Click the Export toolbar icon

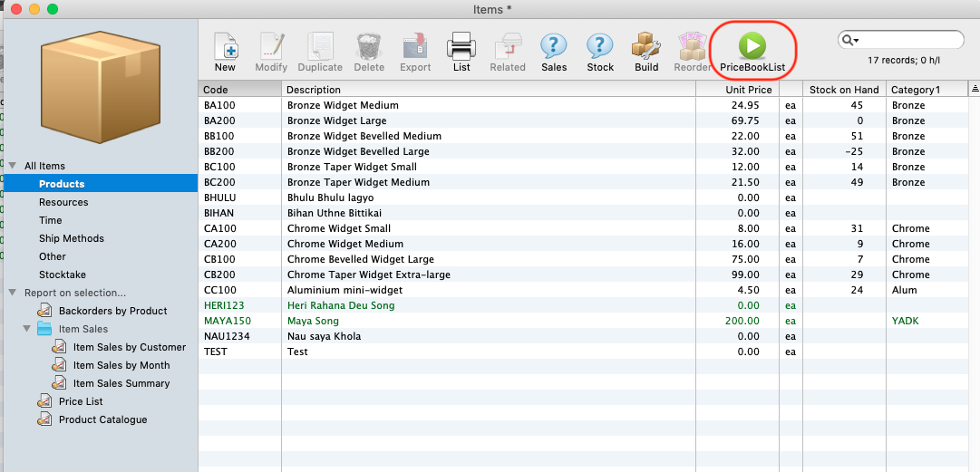(415, 46)
